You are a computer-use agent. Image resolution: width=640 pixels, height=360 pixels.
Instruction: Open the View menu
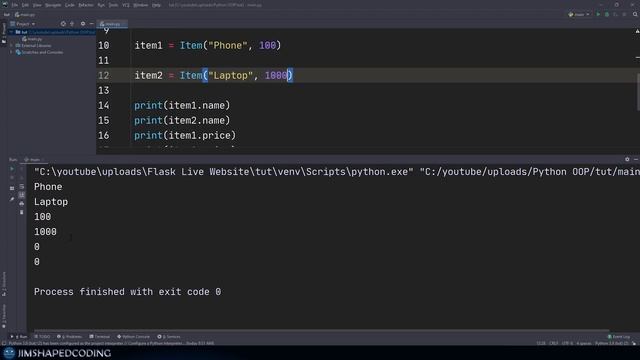pos(37,5)
